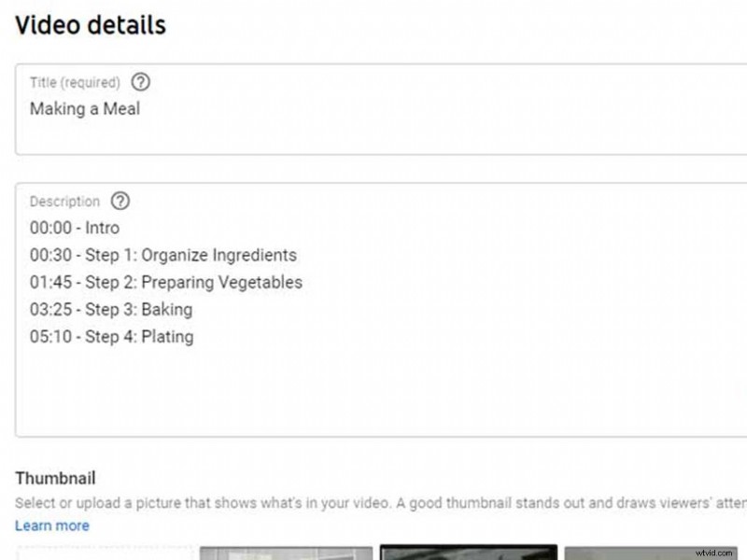Screen dimensions: 747x560
Task: Place cursor on the 03:25 Step 3: Baking line
Action: [x=111, y=309]
